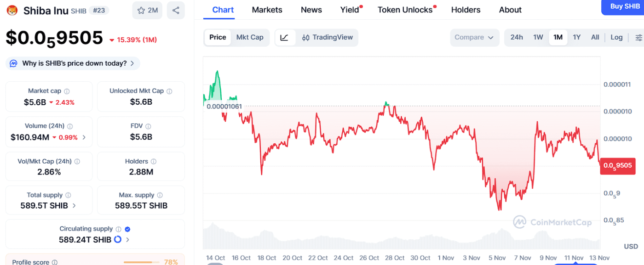Click the red current price label on chart
Screen dimensions: 644x265
[617, 166]
